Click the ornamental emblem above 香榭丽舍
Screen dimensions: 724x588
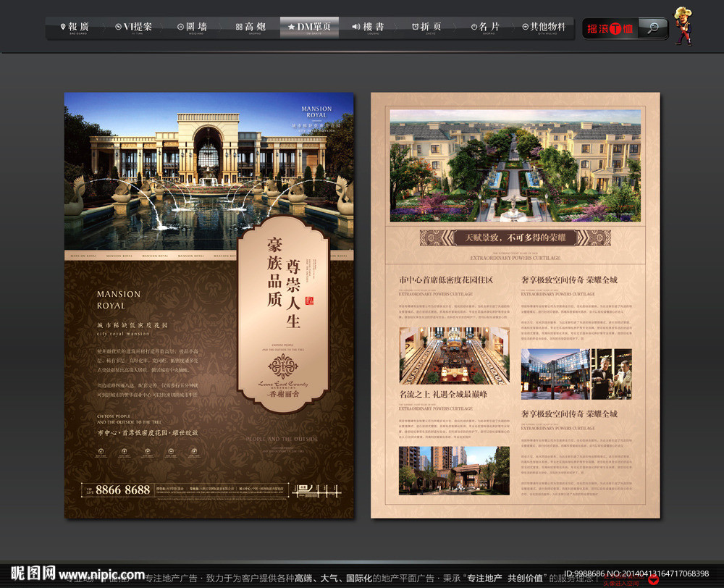(x=283, y=366)
